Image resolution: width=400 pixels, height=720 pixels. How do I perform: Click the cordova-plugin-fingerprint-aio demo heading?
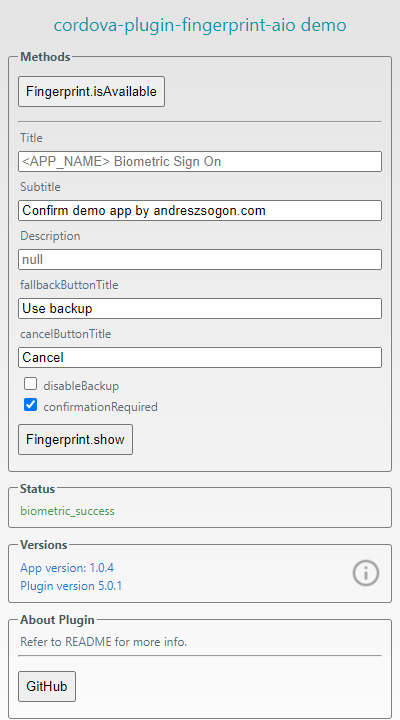point(200,25)
